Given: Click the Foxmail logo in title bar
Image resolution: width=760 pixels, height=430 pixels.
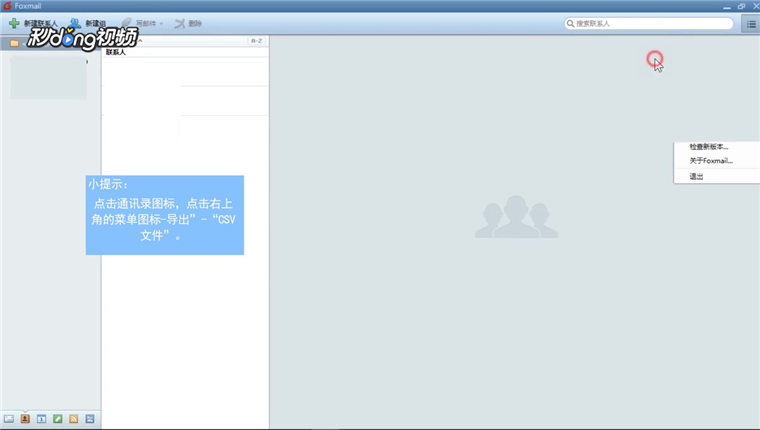Looking at the screenshot, I should pos(7,6).
